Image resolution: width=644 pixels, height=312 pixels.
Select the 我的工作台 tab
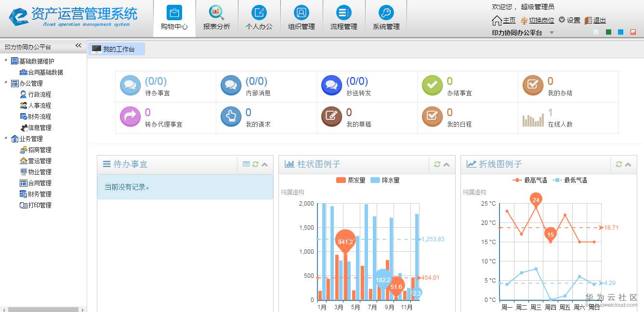pos(116,49)
